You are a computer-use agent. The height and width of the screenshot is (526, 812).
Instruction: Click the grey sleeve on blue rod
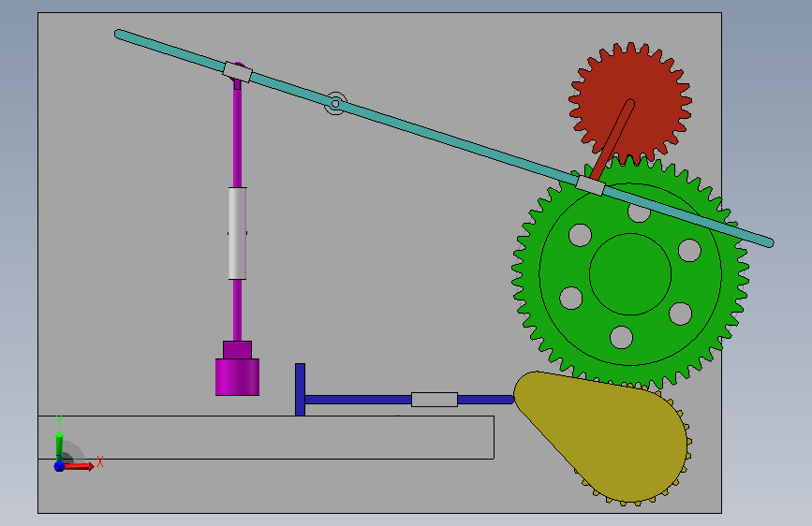tap(435, 400)
